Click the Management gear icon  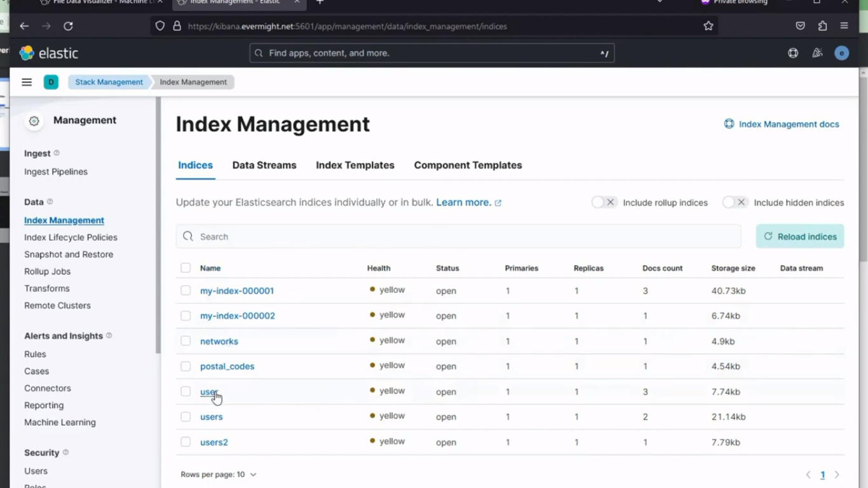[x=34, y=121]
